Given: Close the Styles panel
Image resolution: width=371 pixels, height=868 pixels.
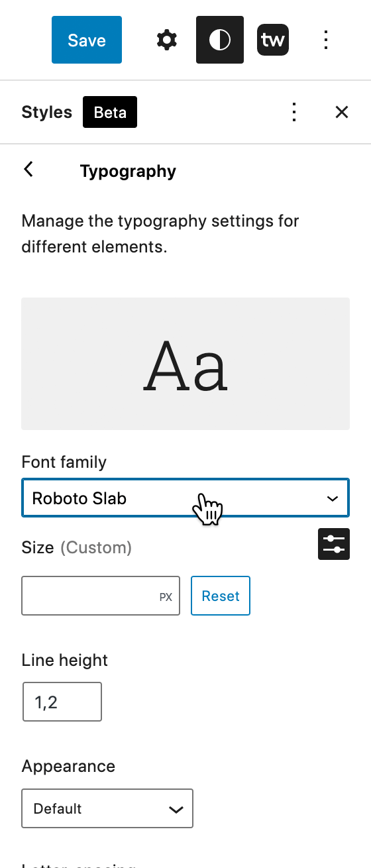Looking at the screenshot, I should click(342, 112).
